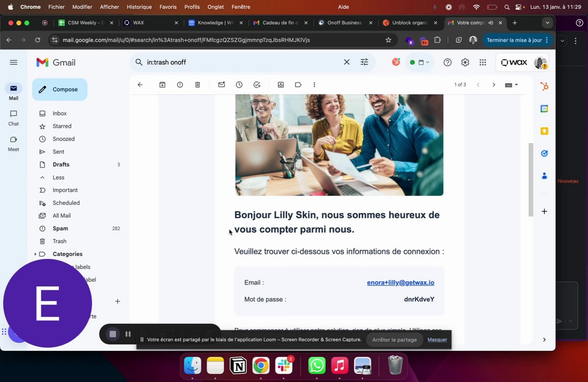Image resolution: width=588 pixels, height=382 pixels.
Task: Compose a new email
Action: coord(60,90)
